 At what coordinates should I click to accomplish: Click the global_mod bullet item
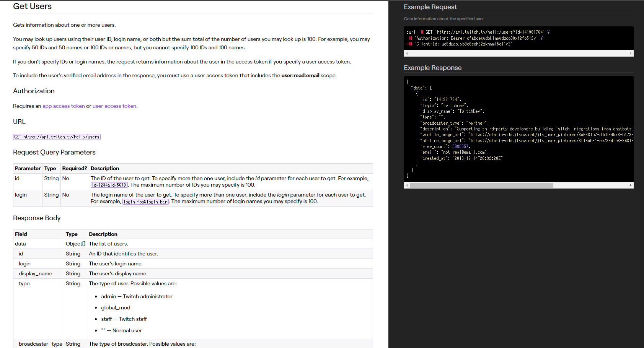pyautogui.click(x=116, y=307)
